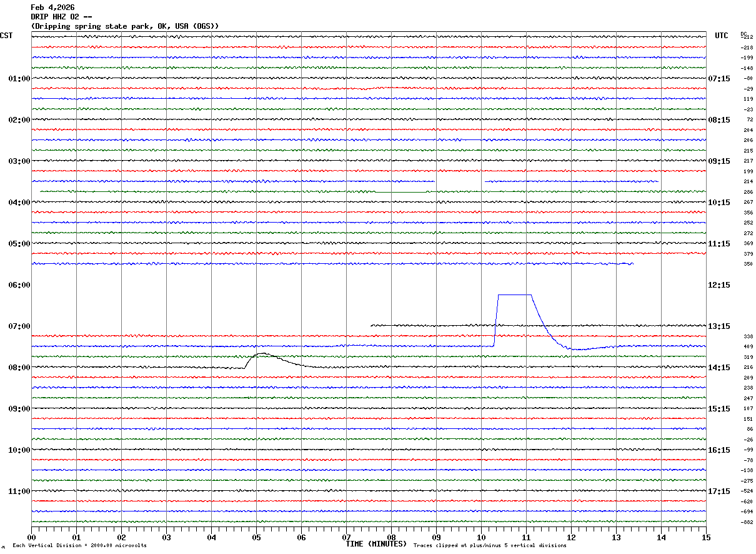Click the DC offset value 409
This screenshot has width=756, height=554.
click(x=749, y=347)
